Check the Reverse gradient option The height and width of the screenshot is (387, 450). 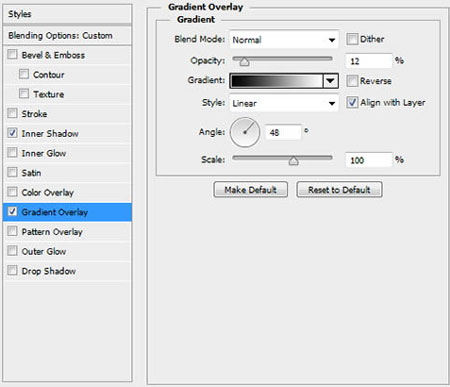[x=352, y=81]
